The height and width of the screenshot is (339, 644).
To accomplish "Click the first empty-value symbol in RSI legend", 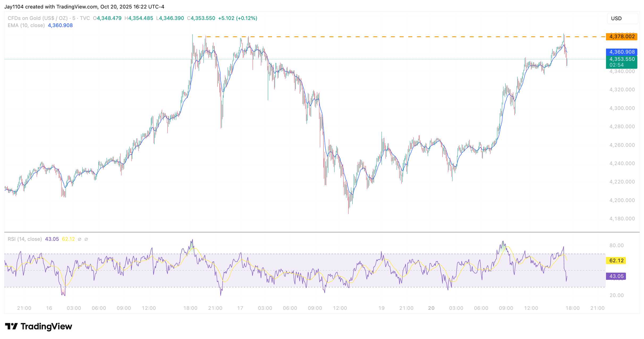I will click(79, 239).
